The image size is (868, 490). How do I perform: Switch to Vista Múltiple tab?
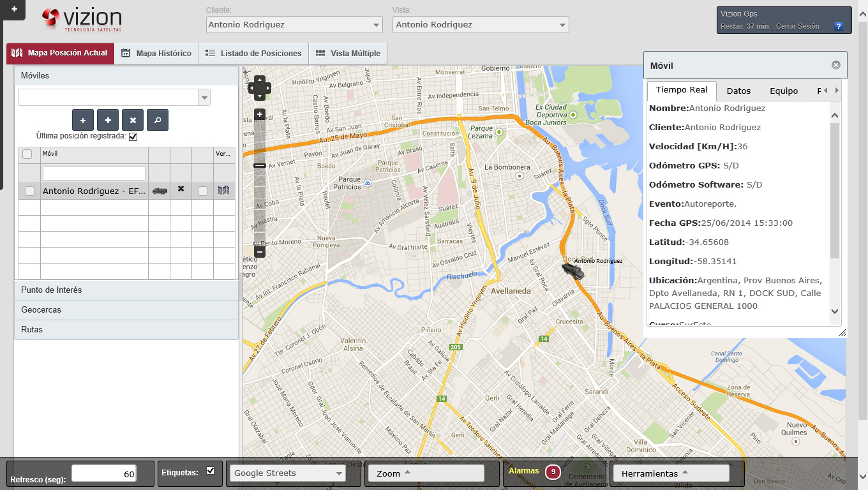coord(348,54)
